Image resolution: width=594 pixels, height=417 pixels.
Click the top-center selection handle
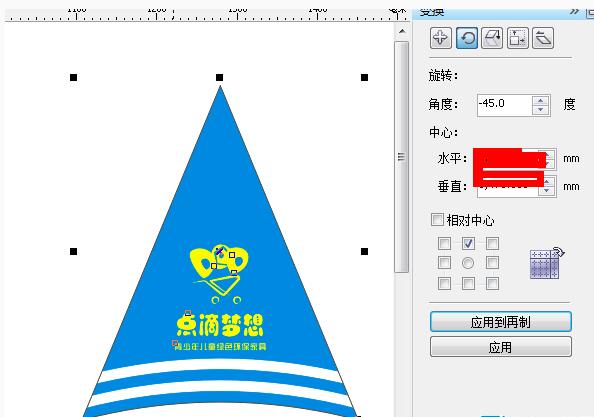click(219, 78)
